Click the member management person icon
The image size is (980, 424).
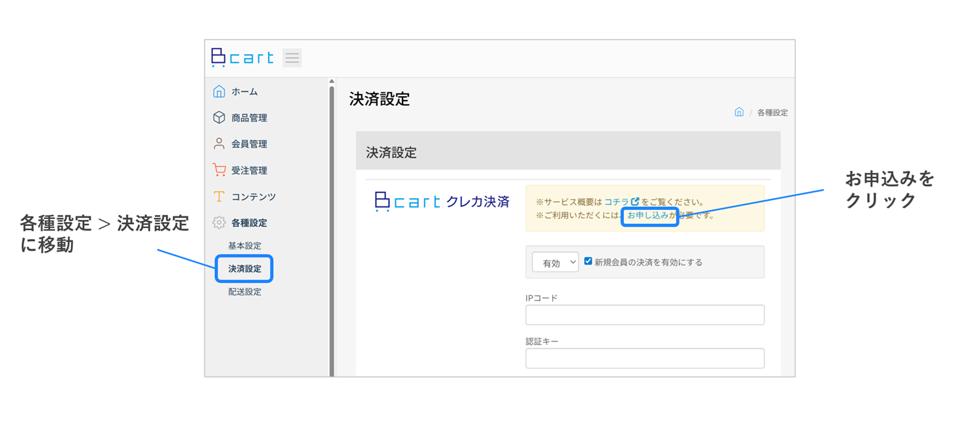(219, 144)
